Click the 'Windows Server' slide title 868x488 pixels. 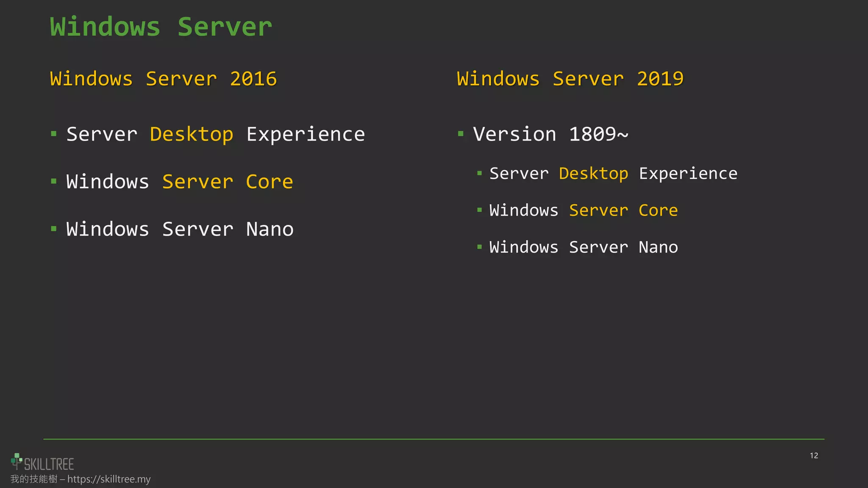[x=161, y=27]
